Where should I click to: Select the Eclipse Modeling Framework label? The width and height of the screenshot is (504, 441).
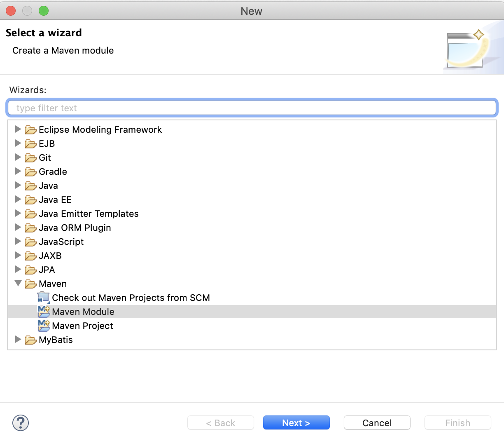[x=100, y=129]
